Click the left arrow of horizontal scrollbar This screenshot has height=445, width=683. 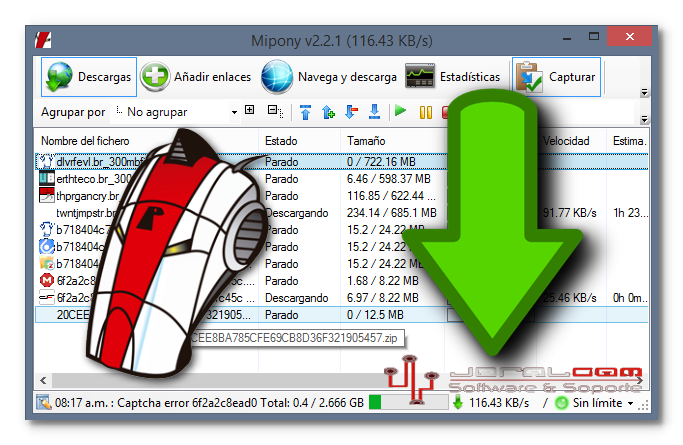pyautogui.click(x=43, y=381)
